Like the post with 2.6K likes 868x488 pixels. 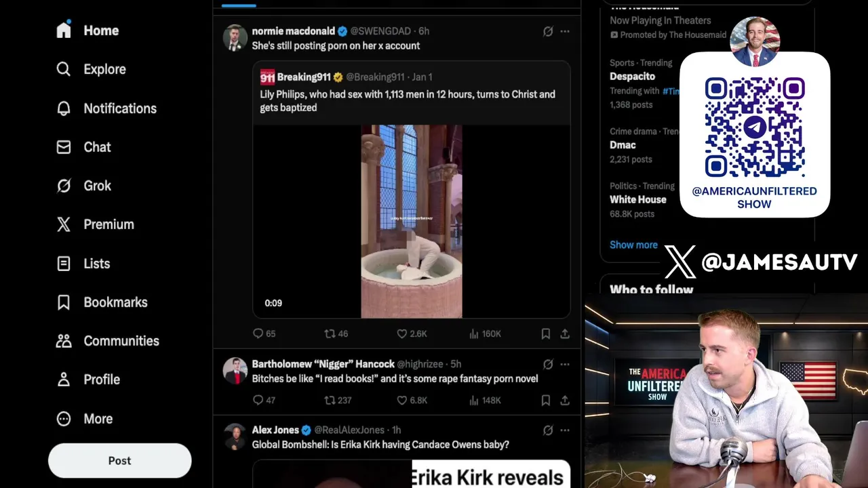[x=412, y=333]
